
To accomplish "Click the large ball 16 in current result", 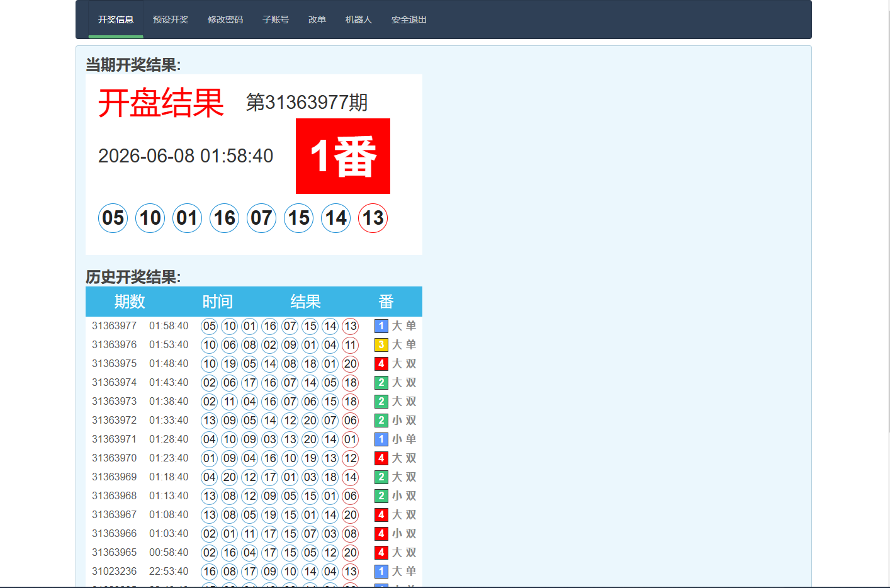I will click(225, 218).
